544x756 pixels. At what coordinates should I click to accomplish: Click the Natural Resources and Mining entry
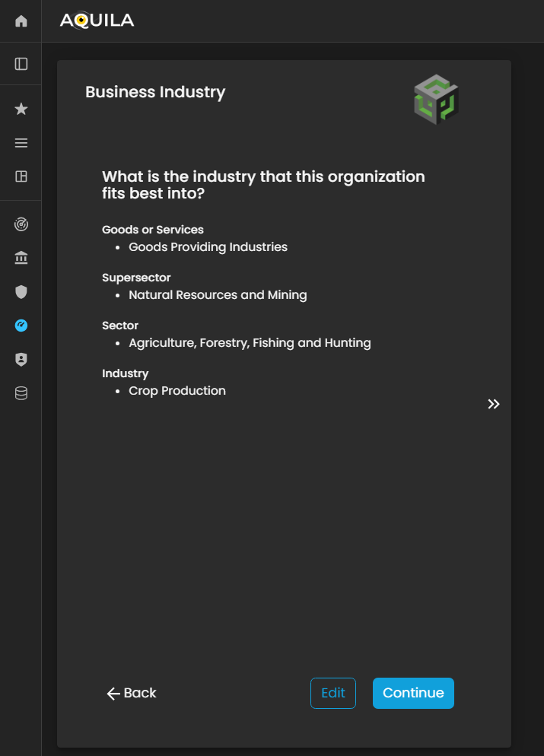pyautogui.click(x=218, y=295)
